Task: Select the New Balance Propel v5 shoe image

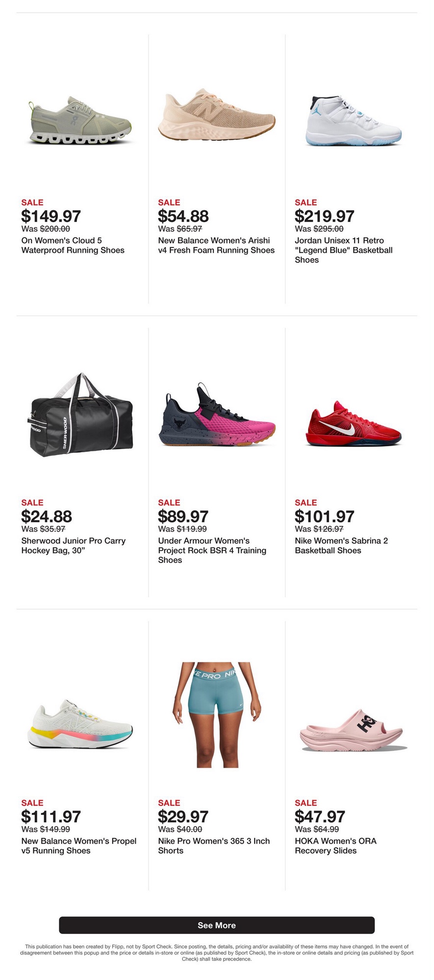Action: tap(80, 724)
